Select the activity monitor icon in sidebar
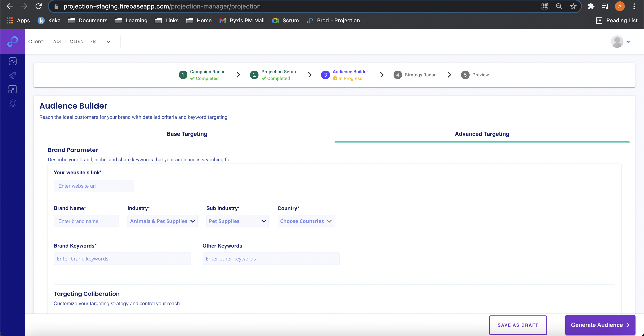 point(13,61)
